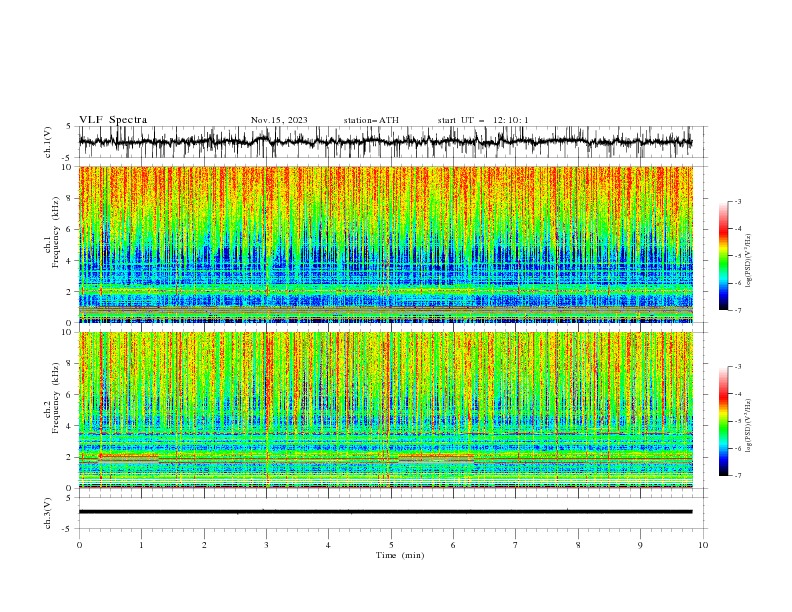This screenshot has height=612, width=792.
Task: Click the ch.1 'Frequency (kHz)' axis label
Action: [x=55, y=232]
